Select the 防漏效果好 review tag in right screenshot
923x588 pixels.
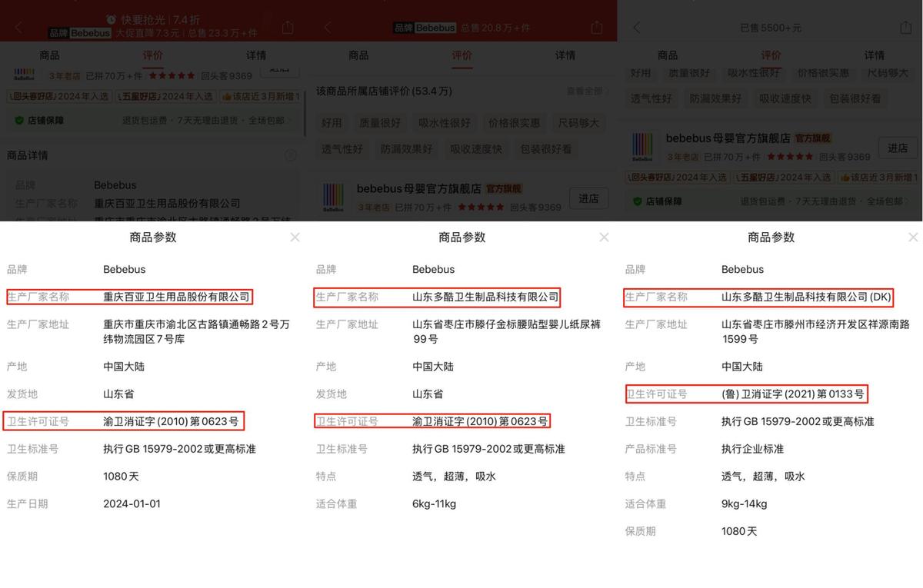(716, 98)
